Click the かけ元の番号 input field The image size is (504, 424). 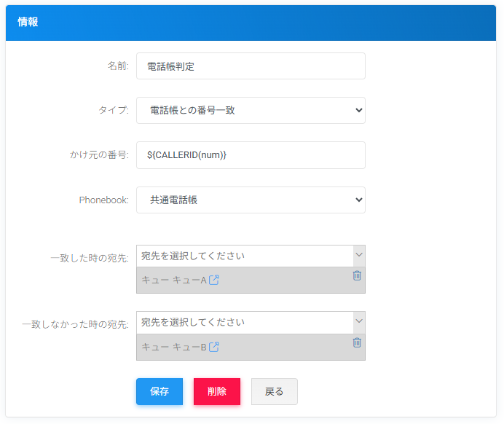point(251,155)
